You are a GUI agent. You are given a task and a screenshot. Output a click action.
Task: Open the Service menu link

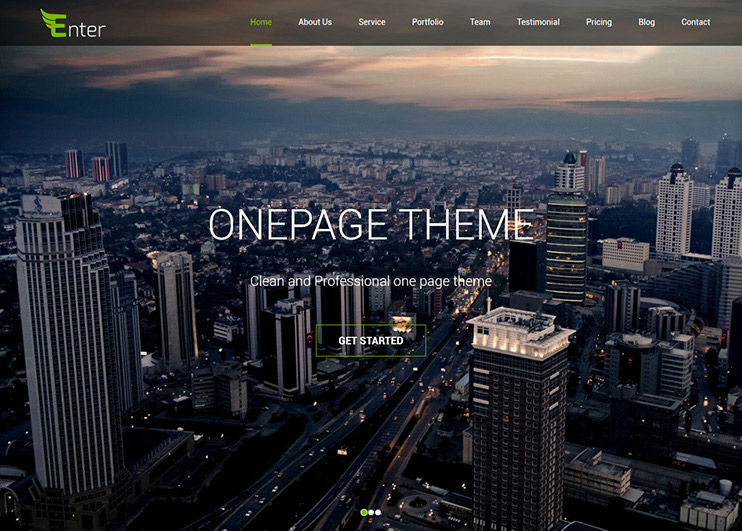pyautogui.click(x=371, y=22)
